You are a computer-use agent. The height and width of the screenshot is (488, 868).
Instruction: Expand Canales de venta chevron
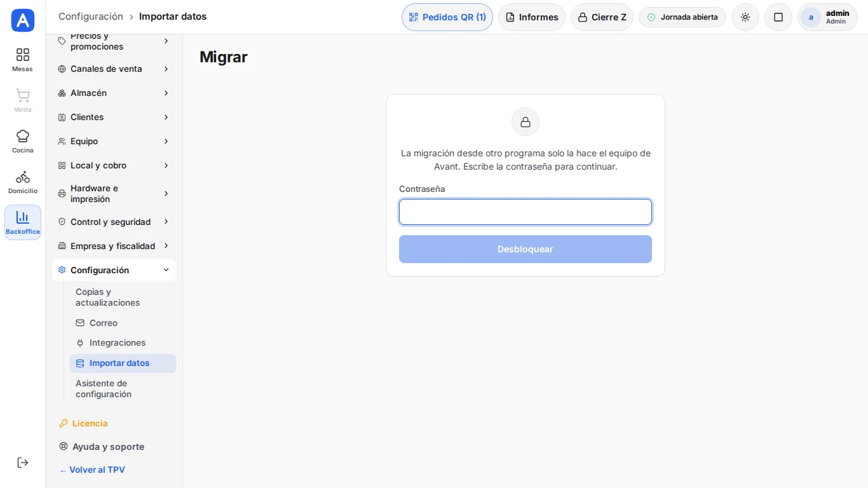point(166,69)
